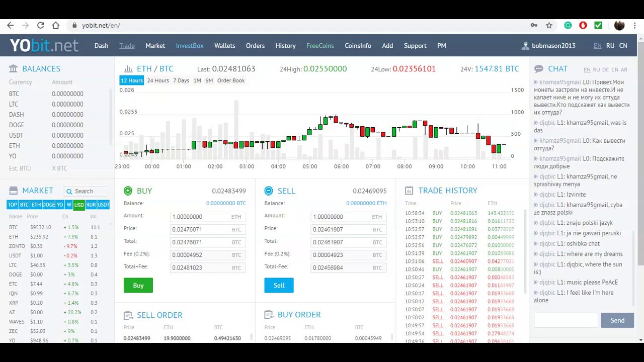
Task: Click the chat message input box
Action: [x=566, y=320]
